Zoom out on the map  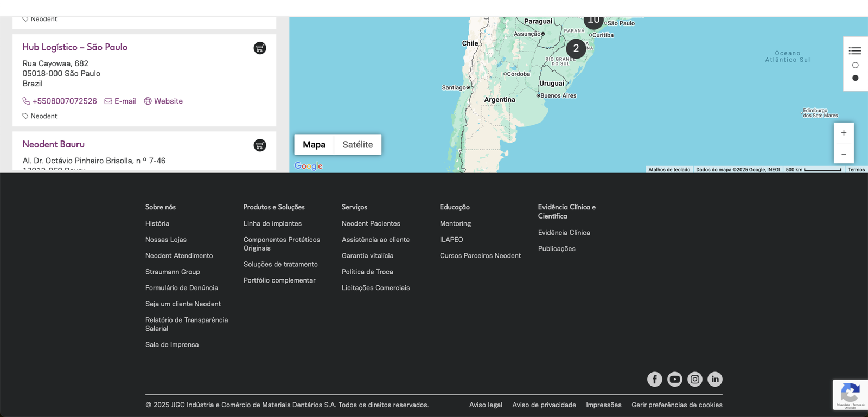pos(844,155)
